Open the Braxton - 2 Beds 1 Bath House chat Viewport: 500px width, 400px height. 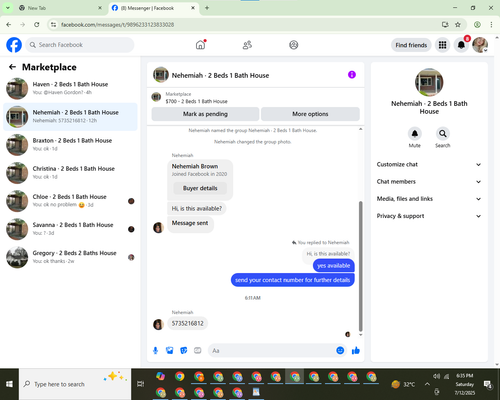(x=70, y=145)
